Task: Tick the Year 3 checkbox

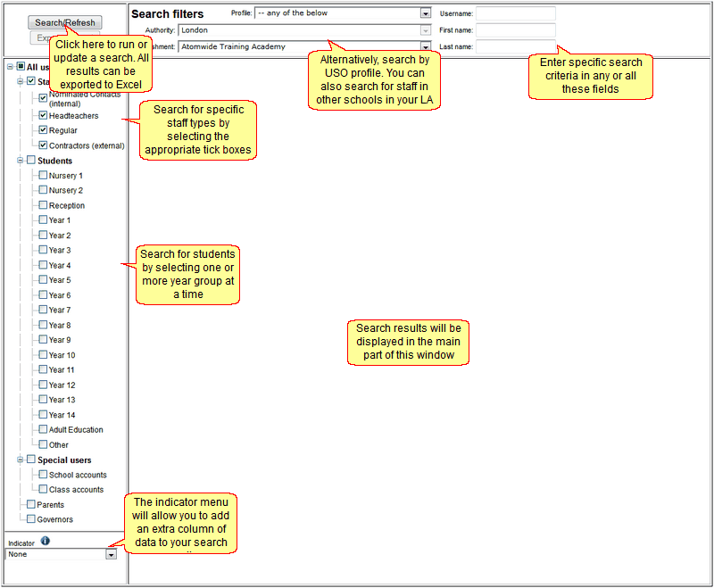Action: click(43, 250)
